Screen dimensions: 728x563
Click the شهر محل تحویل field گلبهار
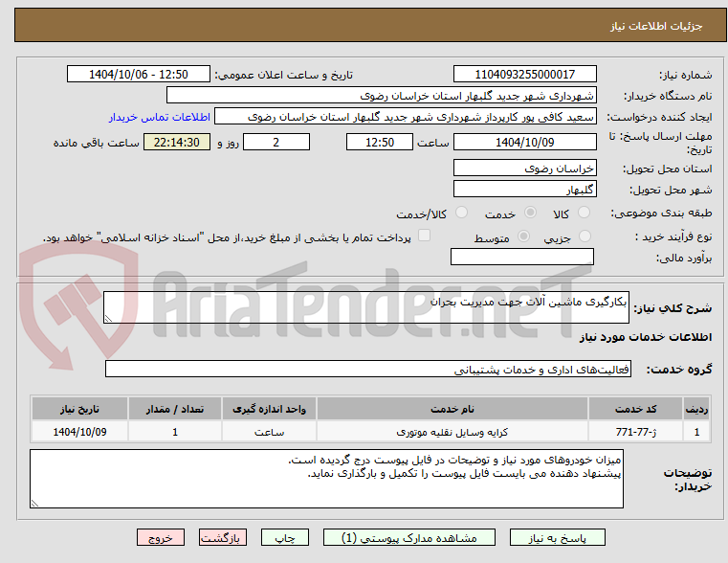click(x=524, y=189)
